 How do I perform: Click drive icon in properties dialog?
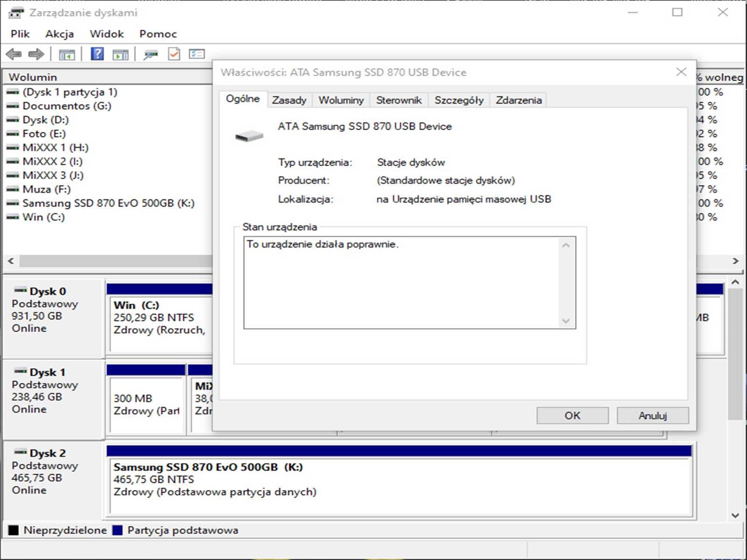249,136
